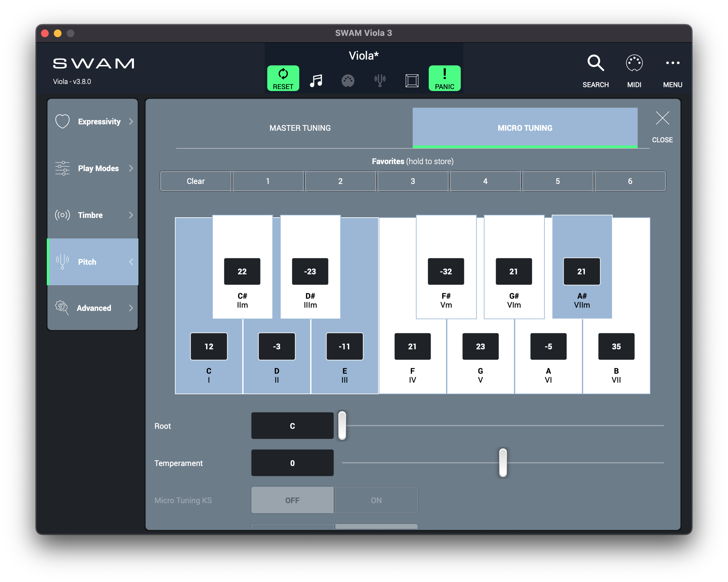Screen dimensions: 728x582
Task: Switch to the MASTER TUNING tab
Action: (x=300, y=128)
